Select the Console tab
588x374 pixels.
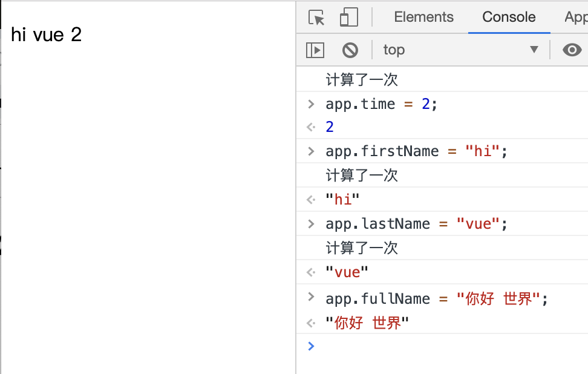click(x=509, y=17)
